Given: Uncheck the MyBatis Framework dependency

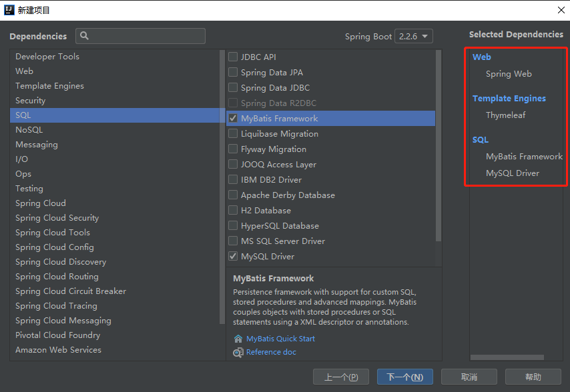Looking at the screenshot, I should (234, 118).
